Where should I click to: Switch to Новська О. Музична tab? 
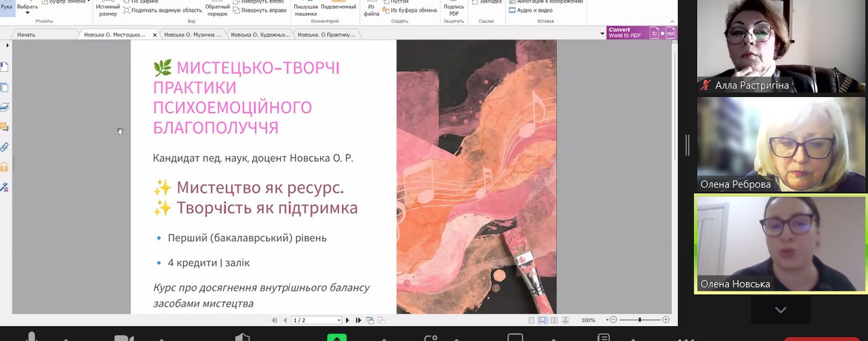(x=192, y=35)
